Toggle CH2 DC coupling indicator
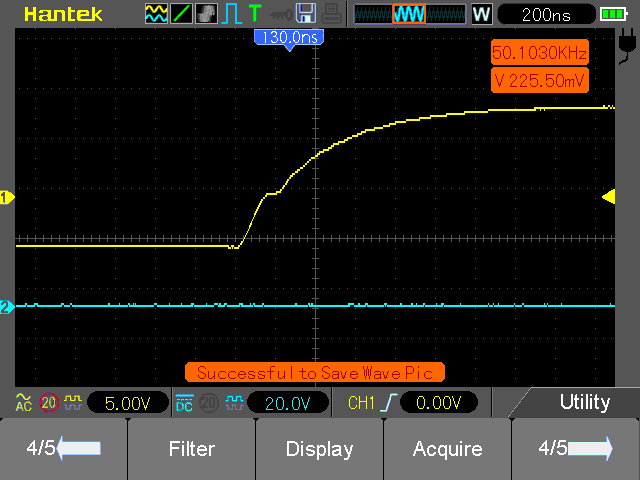 [x=184, y=403]
